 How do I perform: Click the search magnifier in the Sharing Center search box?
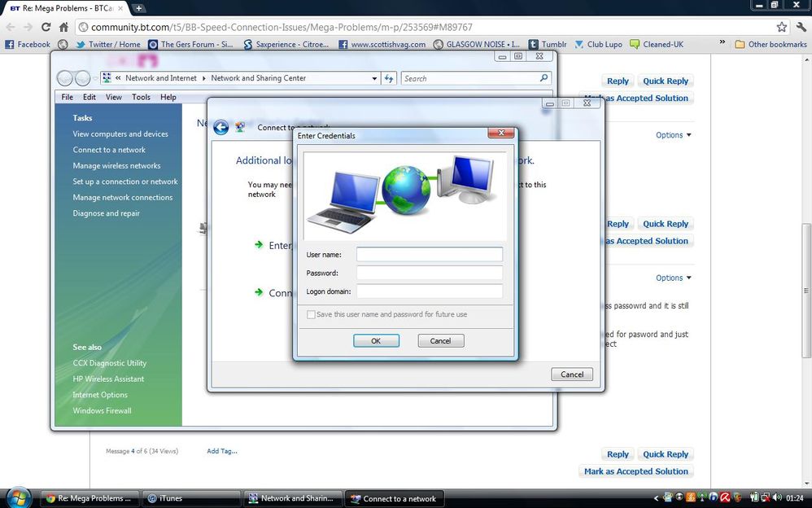point(544,78)
